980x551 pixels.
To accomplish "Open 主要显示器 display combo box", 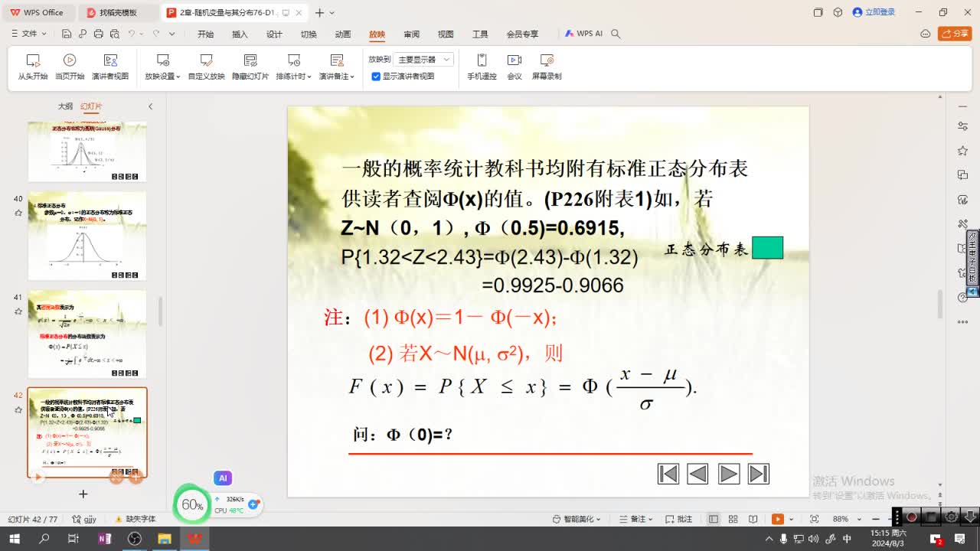I will click(x=424, y=60).
